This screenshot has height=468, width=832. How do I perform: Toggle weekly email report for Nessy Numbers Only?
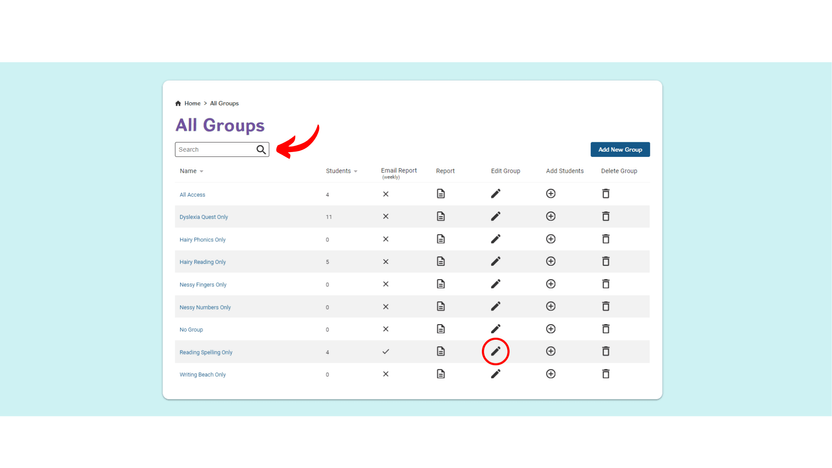pyautogui.click(x=386, y=307)
